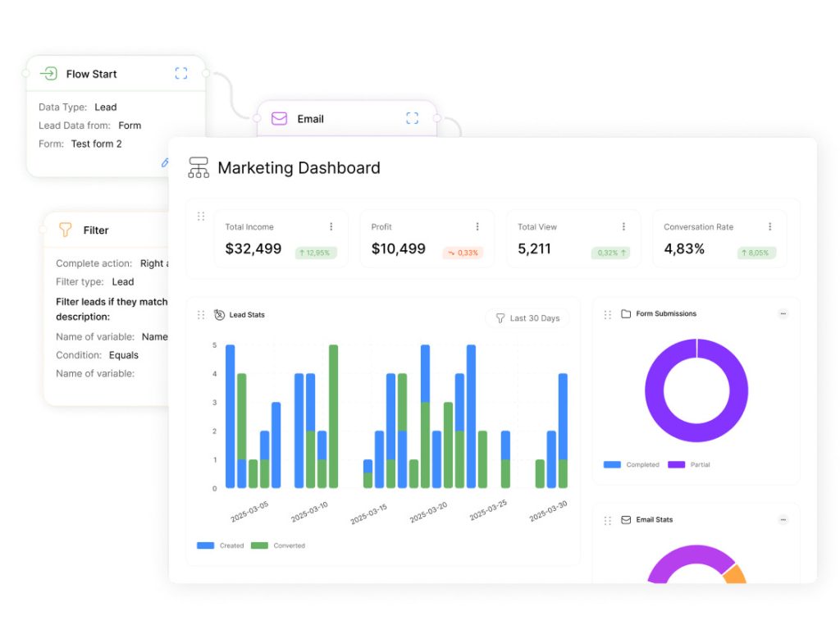Expand the Email node to fullscreen
840x639 pixels.
coord(412,119)
